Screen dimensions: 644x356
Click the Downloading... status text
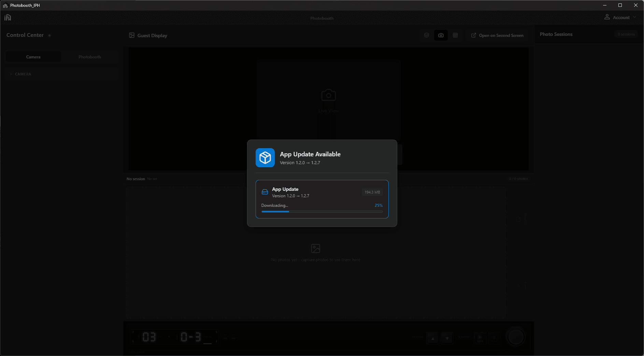point(274,205)
